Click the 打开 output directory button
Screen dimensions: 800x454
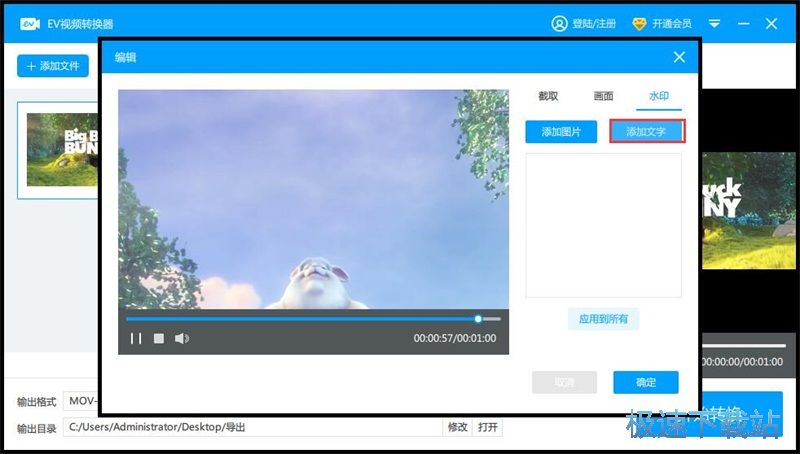point(488,427)
